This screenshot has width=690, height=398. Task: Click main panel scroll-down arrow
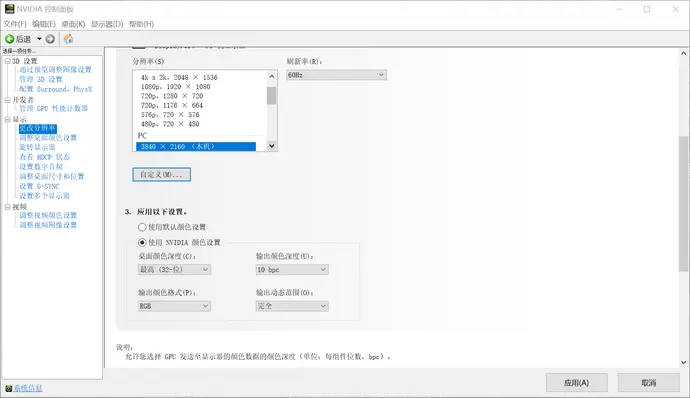click(683, 363)
